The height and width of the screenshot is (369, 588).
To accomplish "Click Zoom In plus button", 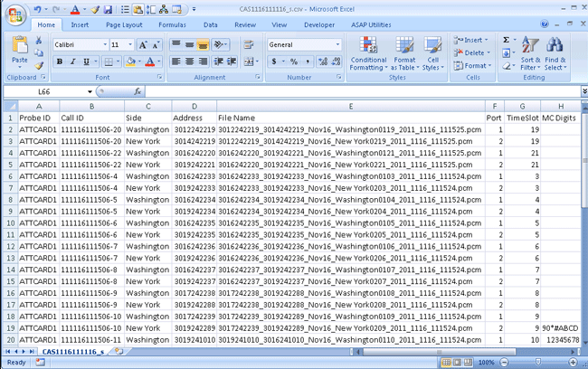I will (573, 363).
